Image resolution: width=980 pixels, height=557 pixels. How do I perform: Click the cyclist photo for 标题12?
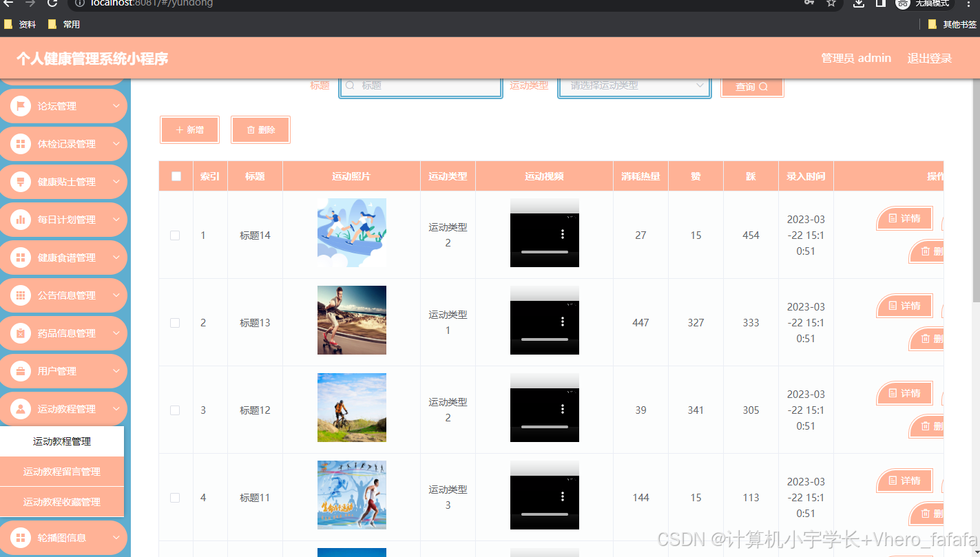pos(352,408)
